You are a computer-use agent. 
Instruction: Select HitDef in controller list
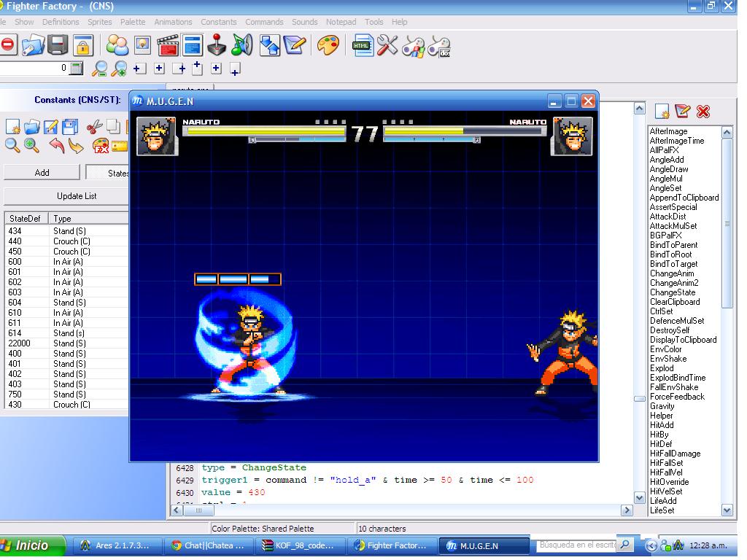point(661,444)
